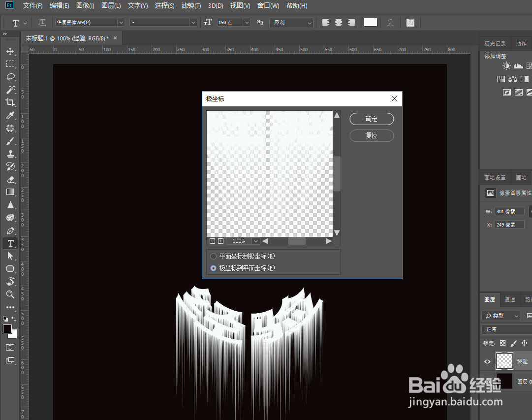
Task: Select the Eraser tool
Action: (10, 179)
